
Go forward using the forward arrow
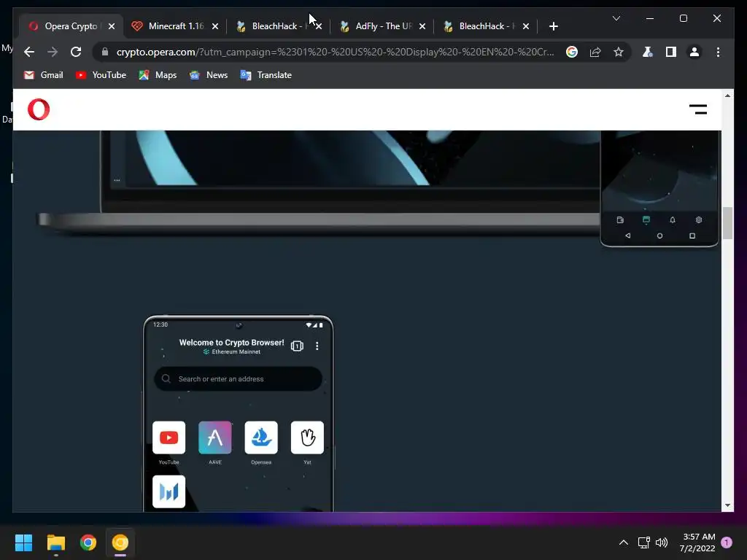(53, 52)
